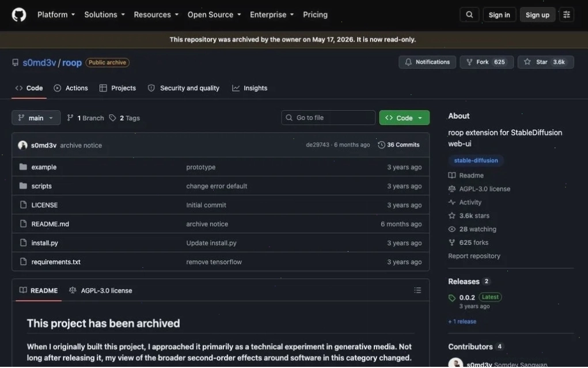
Task: Open 36 Commits history
Action: coord(399,145)
